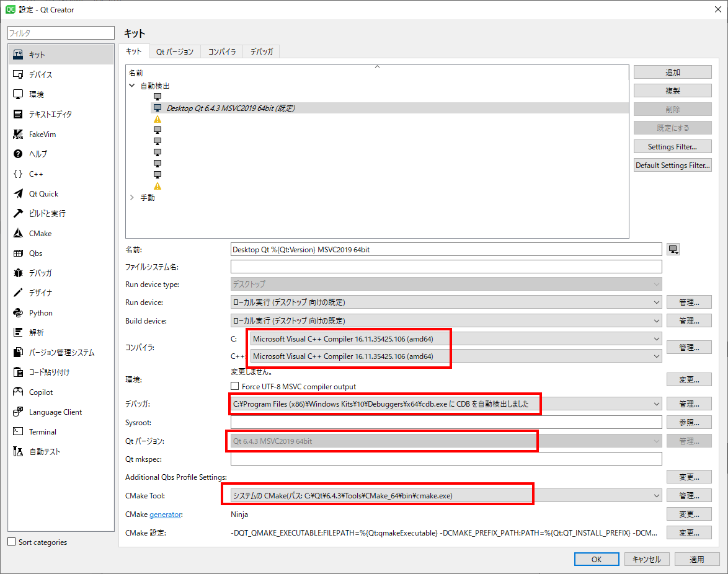Click into the Qt mkspec field
This screenshot has width=728, height=574.
[x=446, y=459]
